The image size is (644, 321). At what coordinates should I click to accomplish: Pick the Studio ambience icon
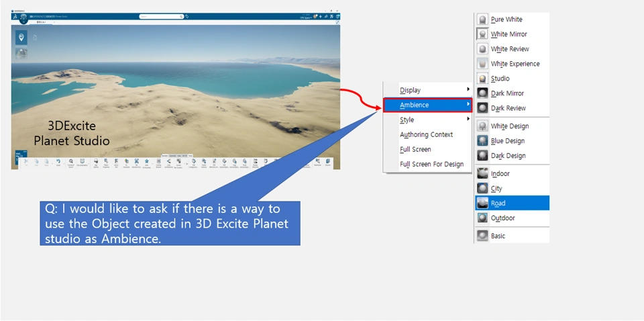482,79
